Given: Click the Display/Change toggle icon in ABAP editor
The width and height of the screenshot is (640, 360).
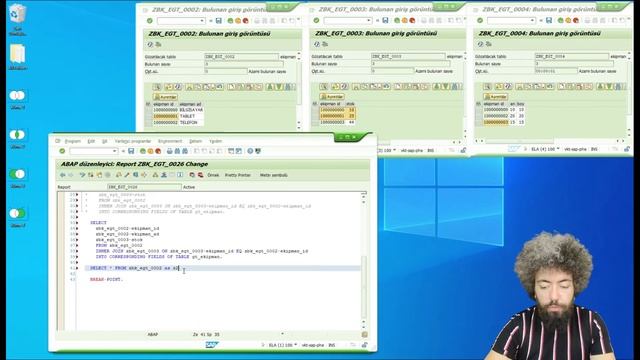Looking at the screenshot, I should (82, 175).
